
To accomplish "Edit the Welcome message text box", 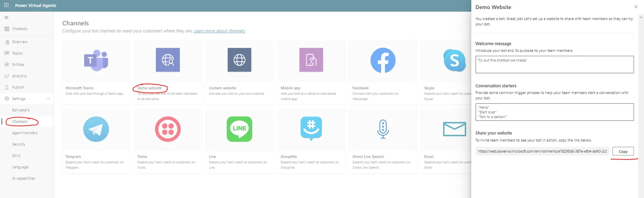I will click(555, 64).
